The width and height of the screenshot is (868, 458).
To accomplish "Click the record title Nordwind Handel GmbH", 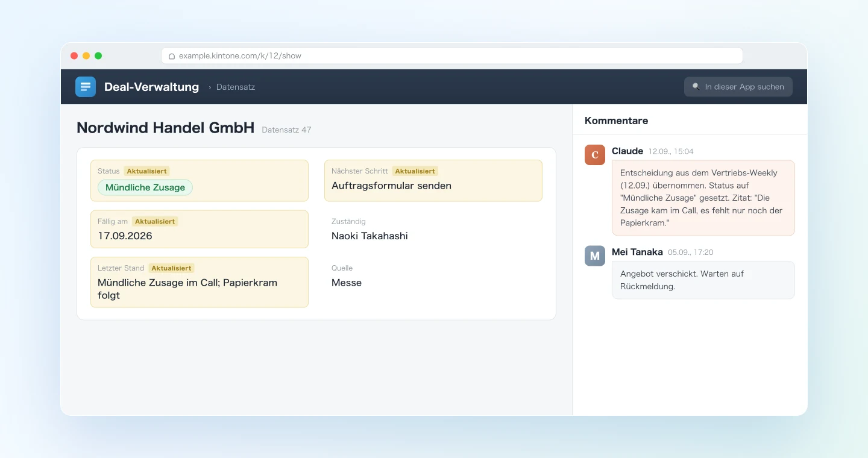I will pos(166,128).
